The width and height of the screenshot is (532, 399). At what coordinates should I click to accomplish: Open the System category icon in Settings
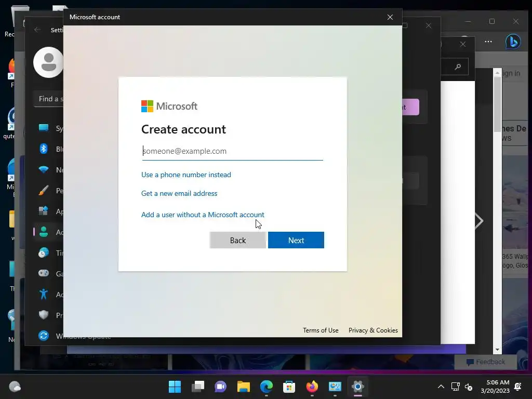pos(44,128)
